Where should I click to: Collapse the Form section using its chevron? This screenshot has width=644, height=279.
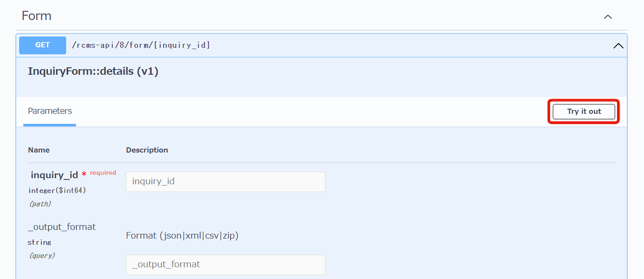pyautogui.click(x=607, y=17)
